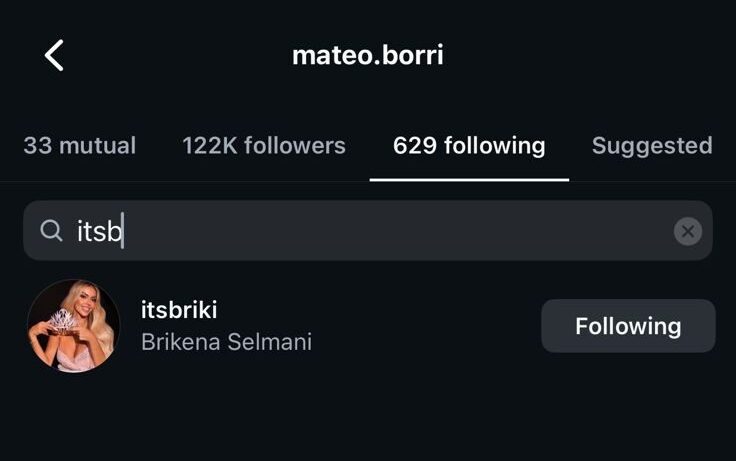Show the Suggested tab
Viewport: 736px width, 461px height.
point(652,145)
